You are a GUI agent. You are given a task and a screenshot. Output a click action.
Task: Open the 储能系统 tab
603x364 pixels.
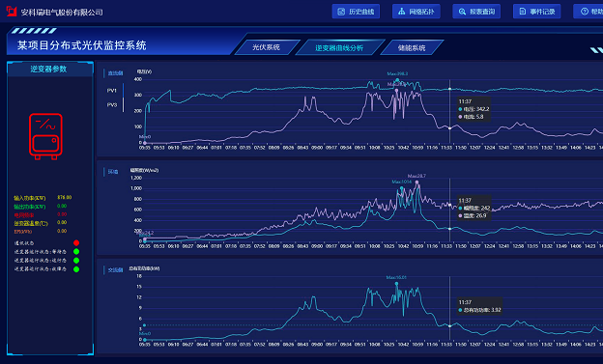click(412, 47)
